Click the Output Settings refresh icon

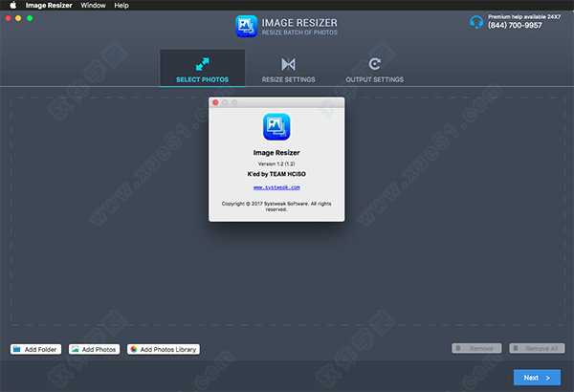(x=374, y=64)
